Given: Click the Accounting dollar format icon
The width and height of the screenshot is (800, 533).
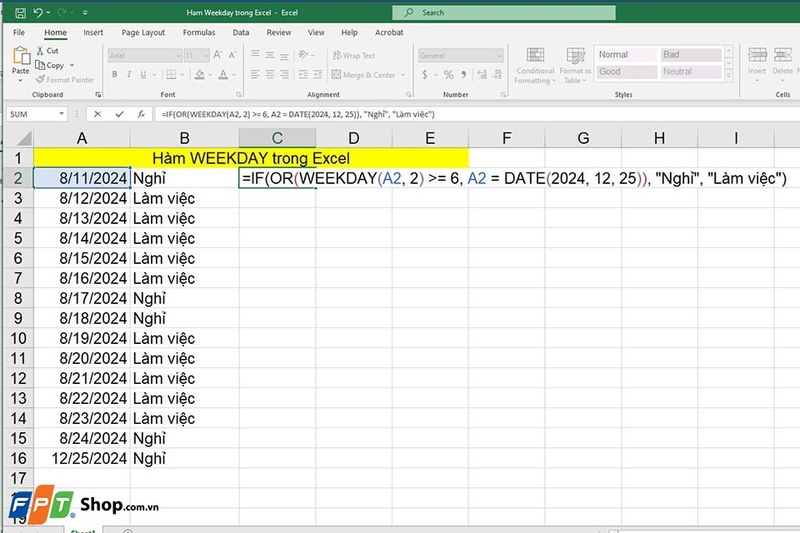Looking at the screenshot, I should [x=425, y=75].
